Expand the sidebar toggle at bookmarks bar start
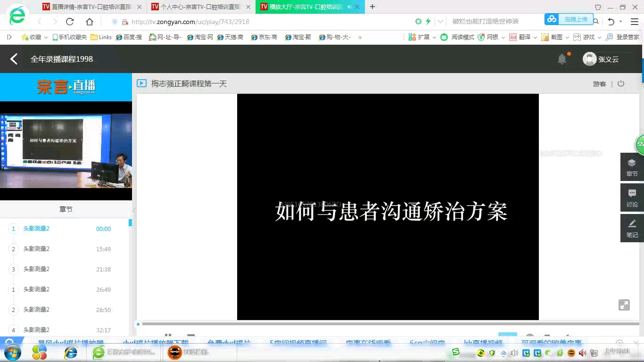This screenshot has width=644, height=362. [9, 37]
